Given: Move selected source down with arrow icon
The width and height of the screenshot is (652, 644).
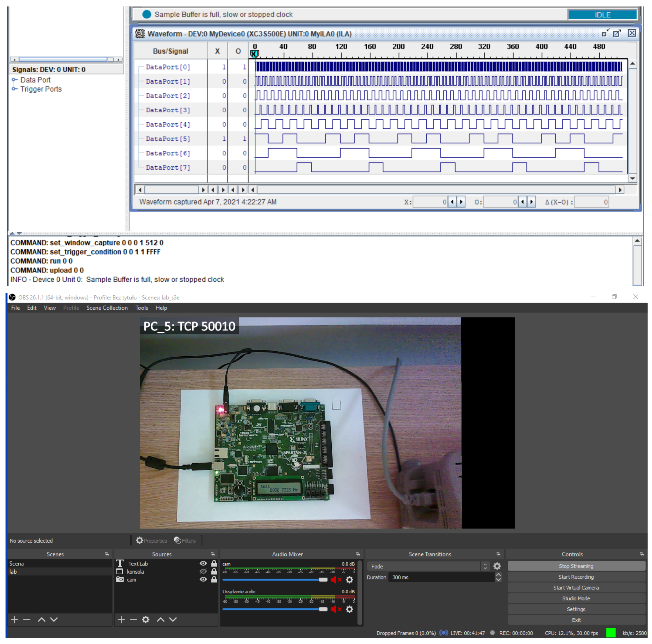Looking at the screenshot, I should 173,619.
